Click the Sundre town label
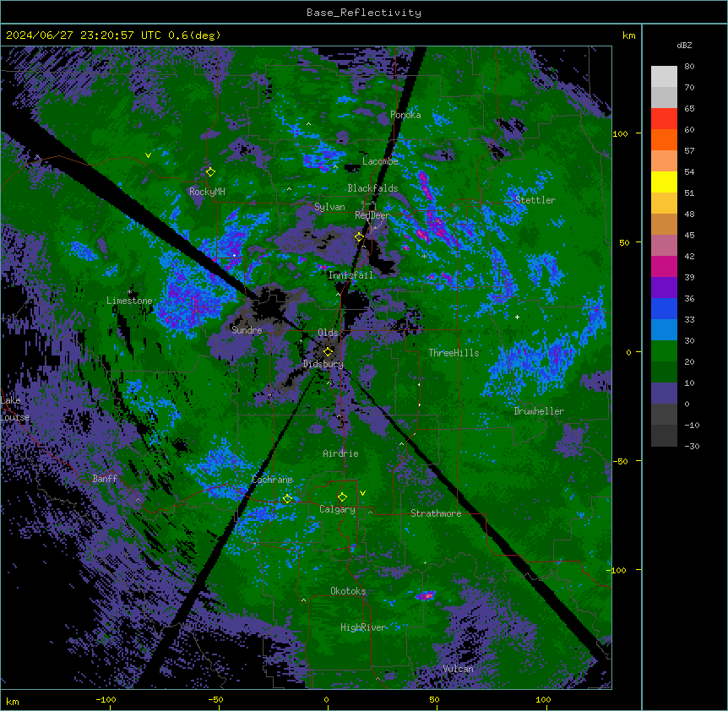This screenshot has width=728, height=711. coord(247,330)
